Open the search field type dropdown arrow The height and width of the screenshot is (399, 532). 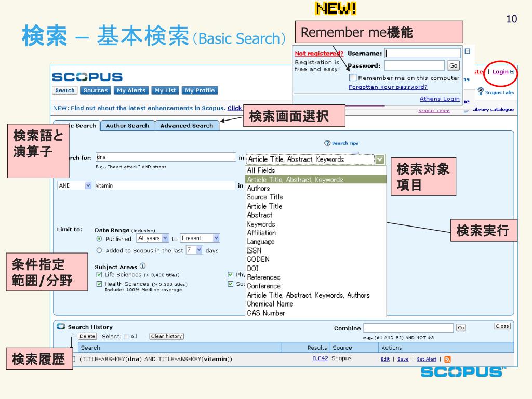[x=380, y=159]
